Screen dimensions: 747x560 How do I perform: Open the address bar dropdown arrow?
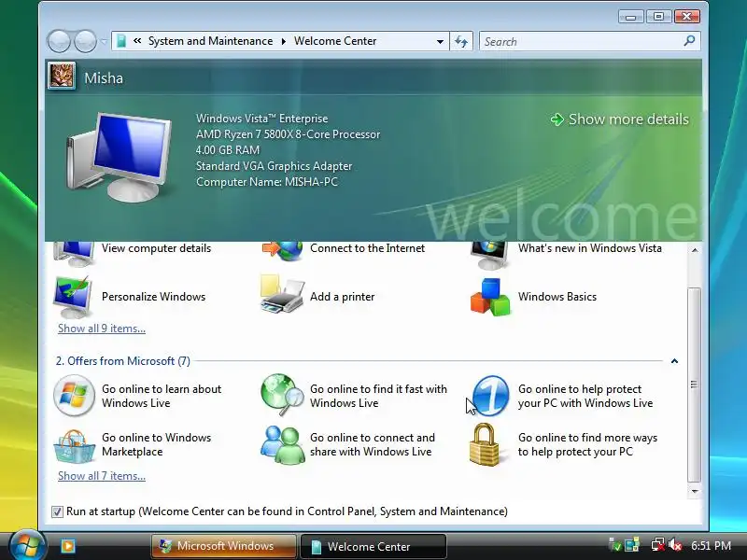[440, 41]
